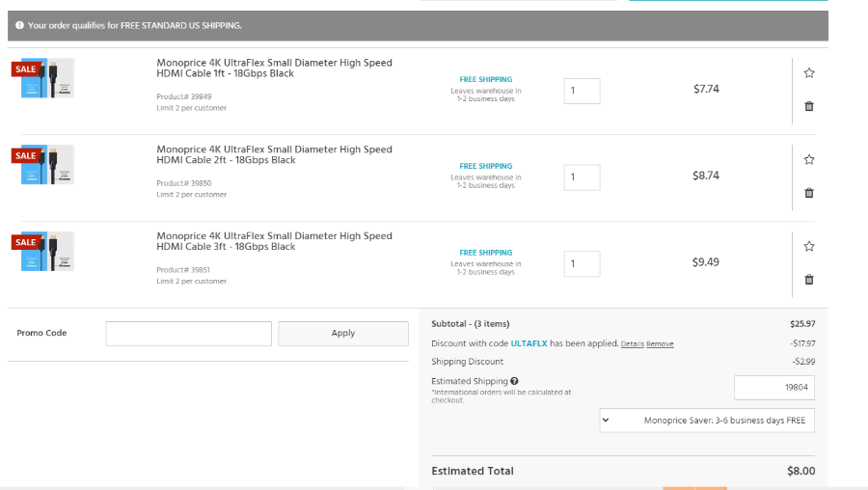Viewport: 868px width, 490px height.
Task: Remove the applied ULTAFLX discount code
Action: tap(660, 343)
